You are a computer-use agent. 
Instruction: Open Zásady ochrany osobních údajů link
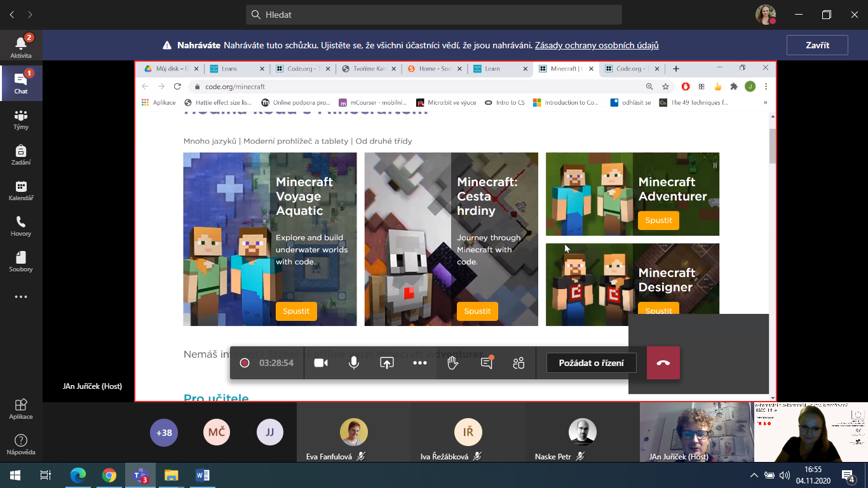click(597, 45)
